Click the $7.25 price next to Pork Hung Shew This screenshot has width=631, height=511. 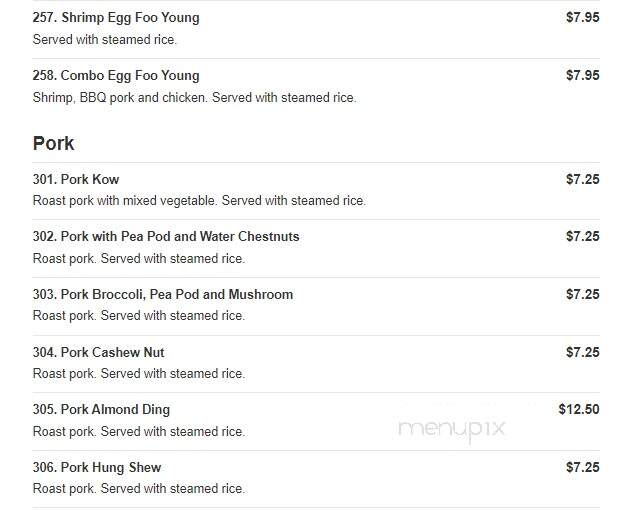click(x=582, y=467)
